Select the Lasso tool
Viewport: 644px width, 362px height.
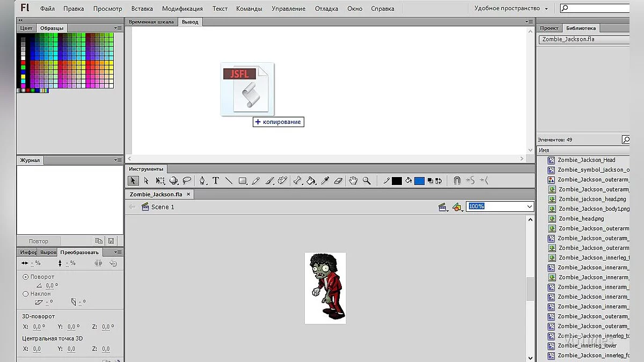tap(187, 181)
